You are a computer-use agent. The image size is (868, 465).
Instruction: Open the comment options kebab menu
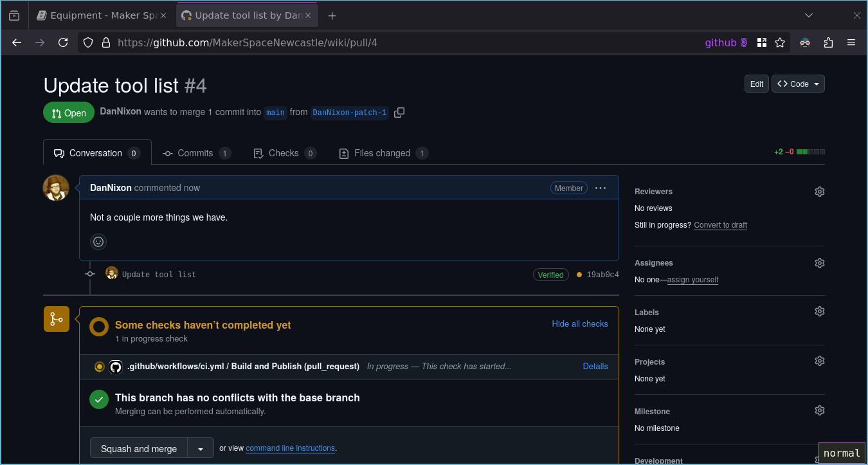tap(601, 188)
